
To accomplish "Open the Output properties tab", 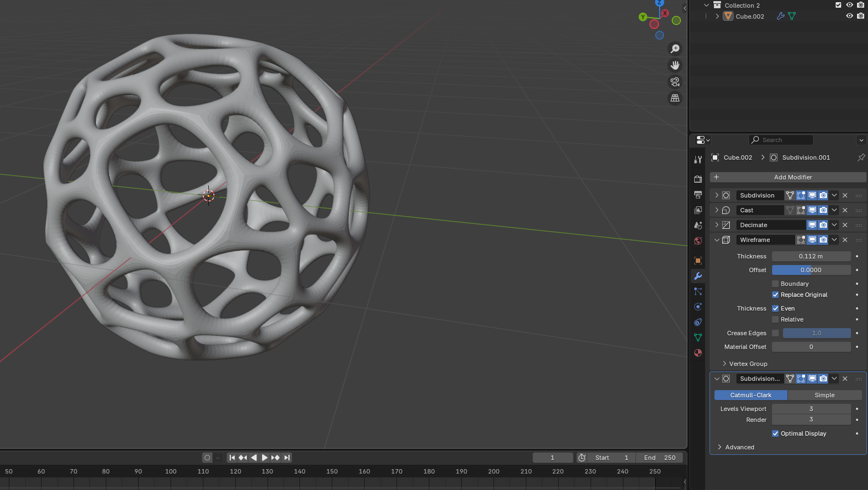I will click(x=698, y=195).
